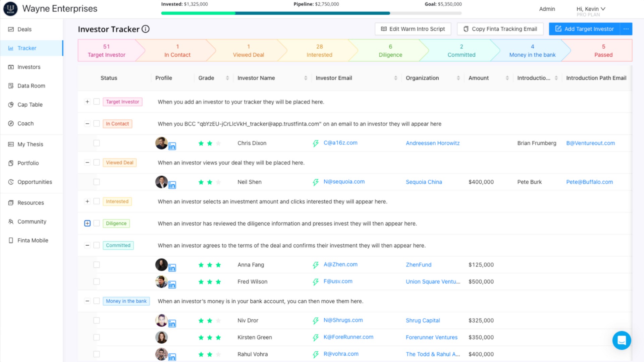The image size is (644, 362).
Task: Click the more options ellipsis button
Action: 626,29
